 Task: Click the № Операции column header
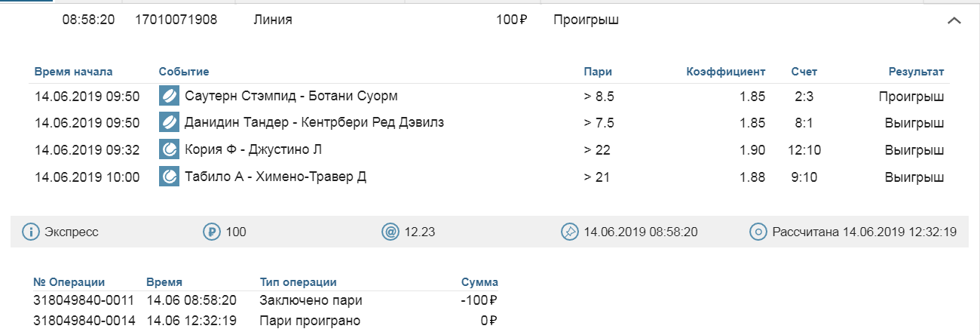point(69,282)
